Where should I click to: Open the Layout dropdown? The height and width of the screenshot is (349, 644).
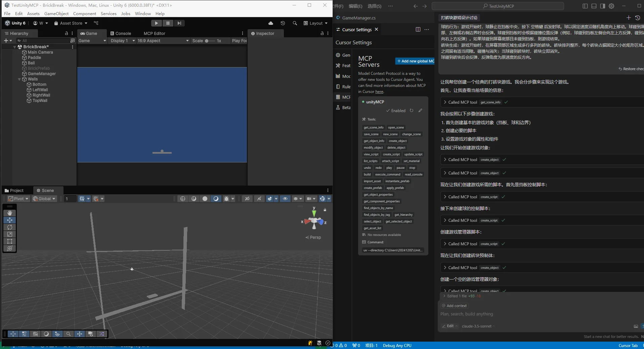pos(315,23)
